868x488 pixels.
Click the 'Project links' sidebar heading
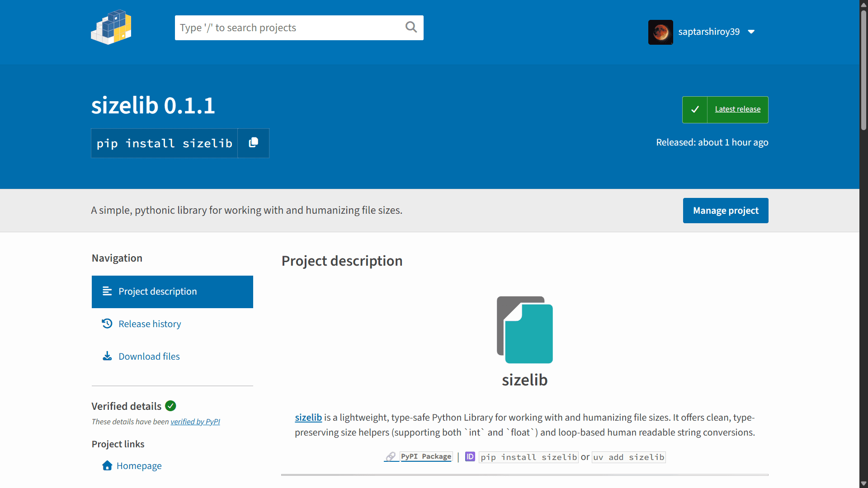coord(118,444)
